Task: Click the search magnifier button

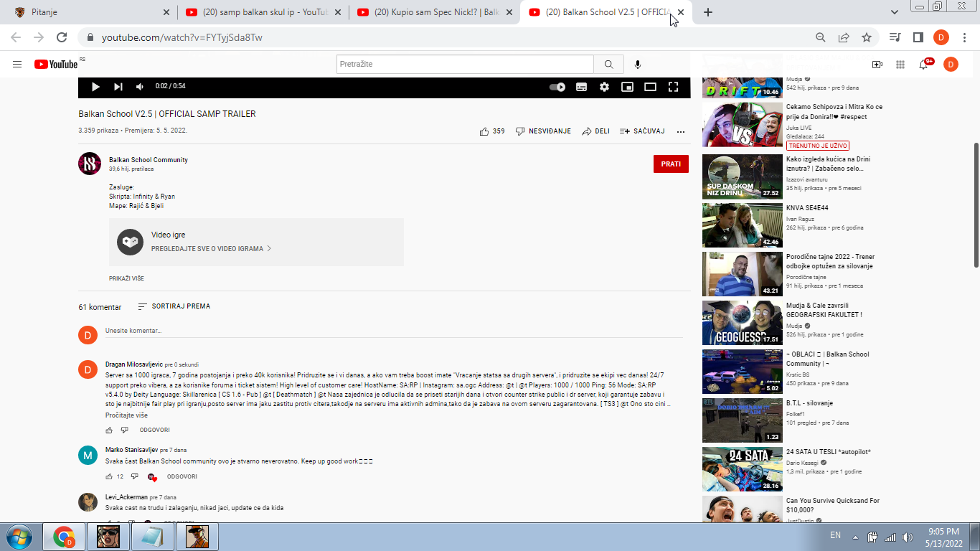Action: click(608, 65)
